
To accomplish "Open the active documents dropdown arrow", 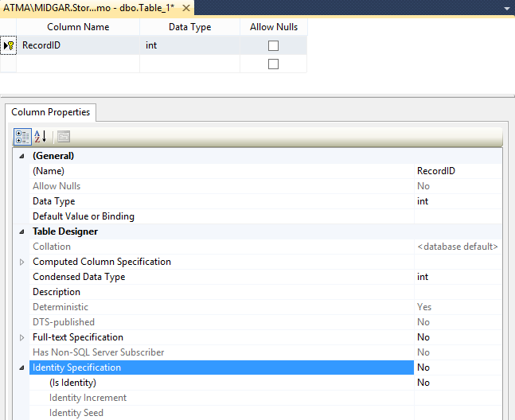I will 506,7.
